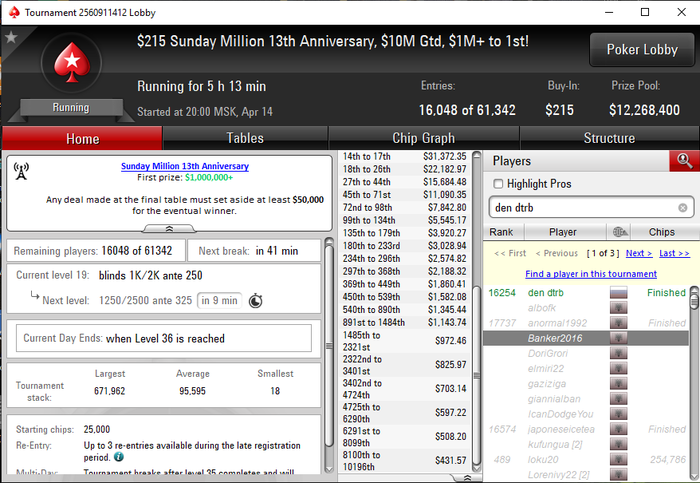Click the Running status banner
Viewport: 700px width, 483px height.
[x=71, y=108]
